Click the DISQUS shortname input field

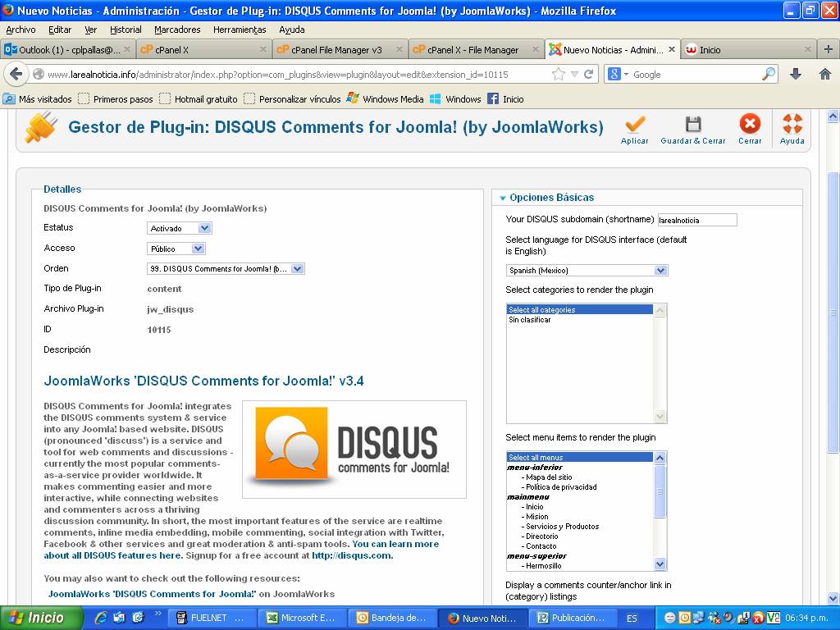point(697,220)
